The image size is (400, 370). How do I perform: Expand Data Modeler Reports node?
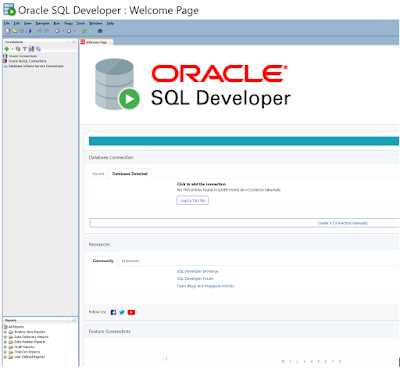(x=5, y=342)
